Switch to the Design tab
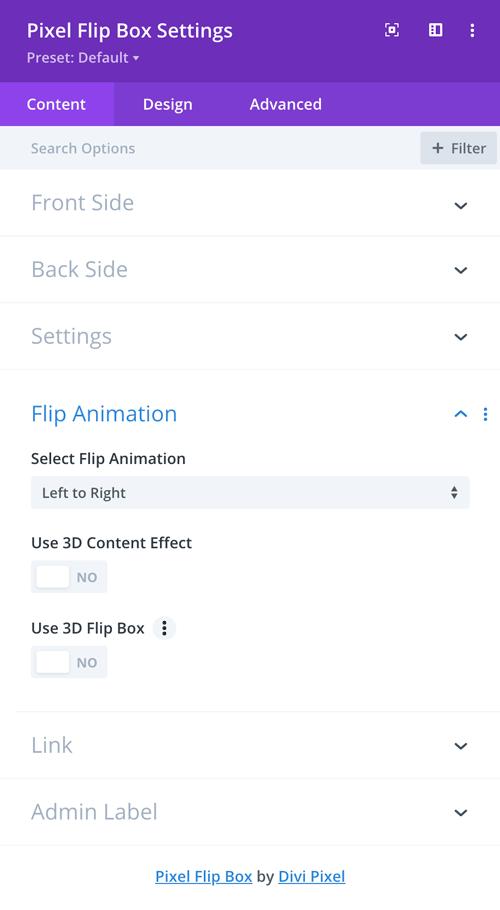Image resolution: width=500 pixels, height=910 pixels. point(168,104)
